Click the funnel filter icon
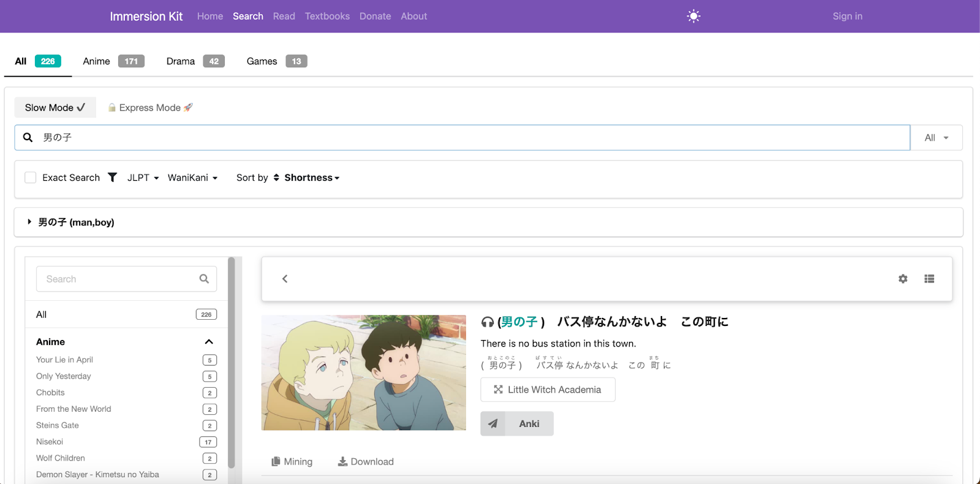 [x=112, y=177]
